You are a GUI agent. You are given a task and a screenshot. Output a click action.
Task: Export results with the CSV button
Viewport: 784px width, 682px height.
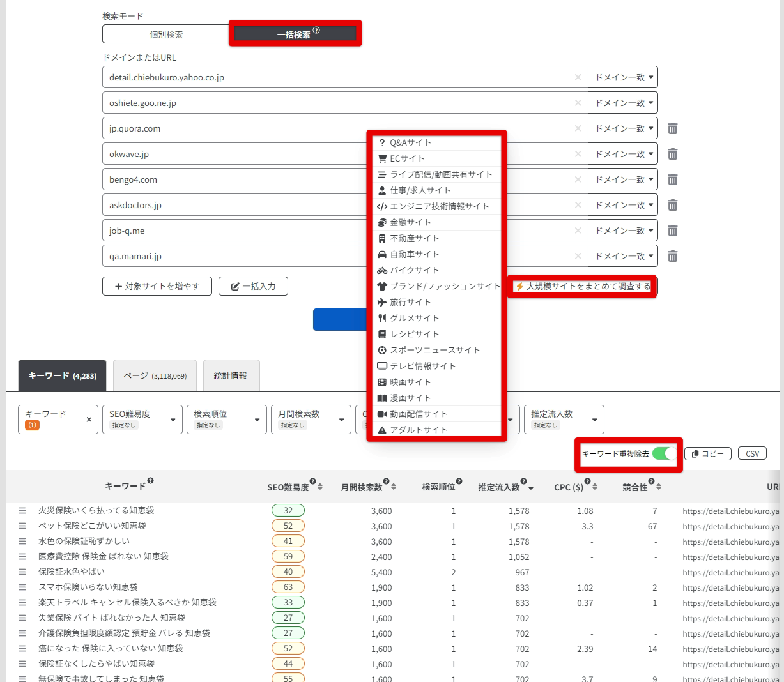coord(752,453)
